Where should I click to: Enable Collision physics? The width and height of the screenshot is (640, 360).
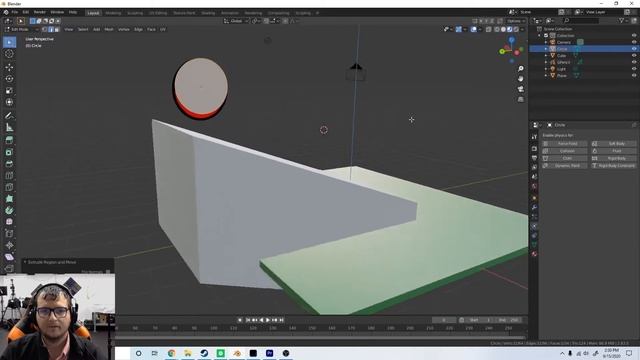pos(564,151)
